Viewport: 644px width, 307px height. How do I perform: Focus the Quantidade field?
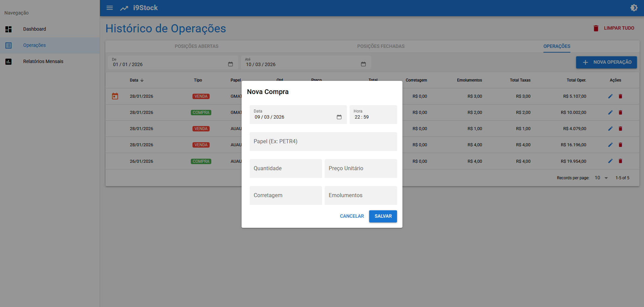286,168
